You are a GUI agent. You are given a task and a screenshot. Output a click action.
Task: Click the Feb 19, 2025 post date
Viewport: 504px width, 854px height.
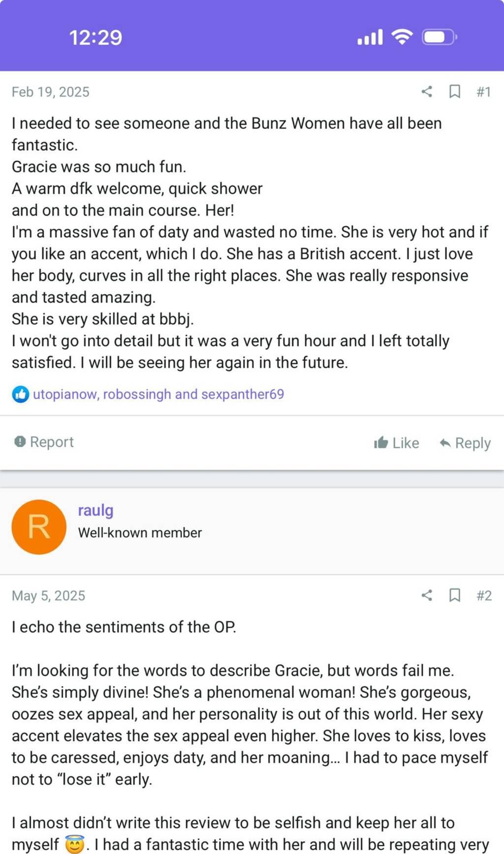tap(51, 92)
